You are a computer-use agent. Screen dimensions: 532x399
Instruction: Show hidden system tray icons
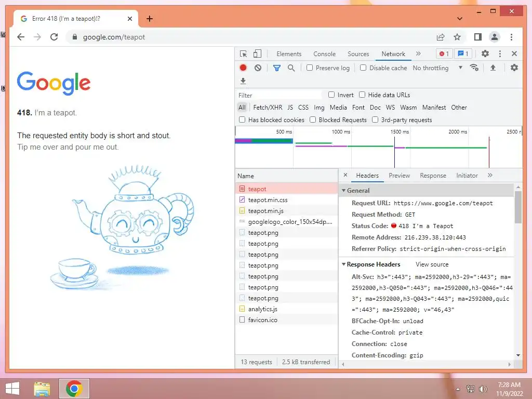458,389
